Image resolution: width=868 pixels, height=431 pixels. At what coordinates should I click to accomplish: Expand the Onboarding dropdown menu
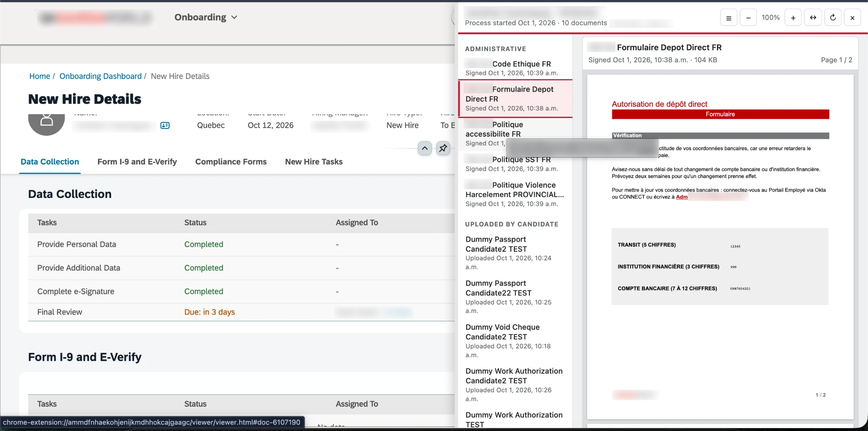[206, 17]
